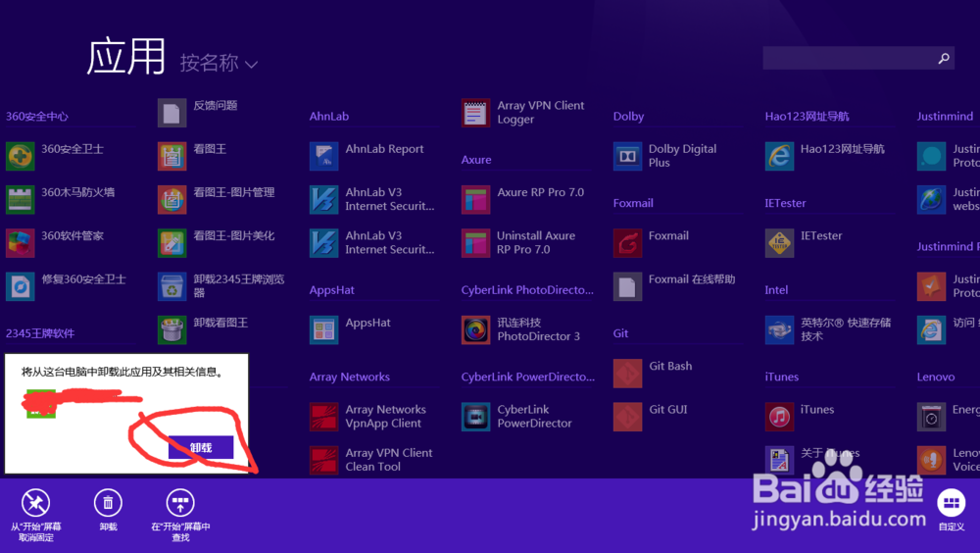Select the Dolby group header

628,117
